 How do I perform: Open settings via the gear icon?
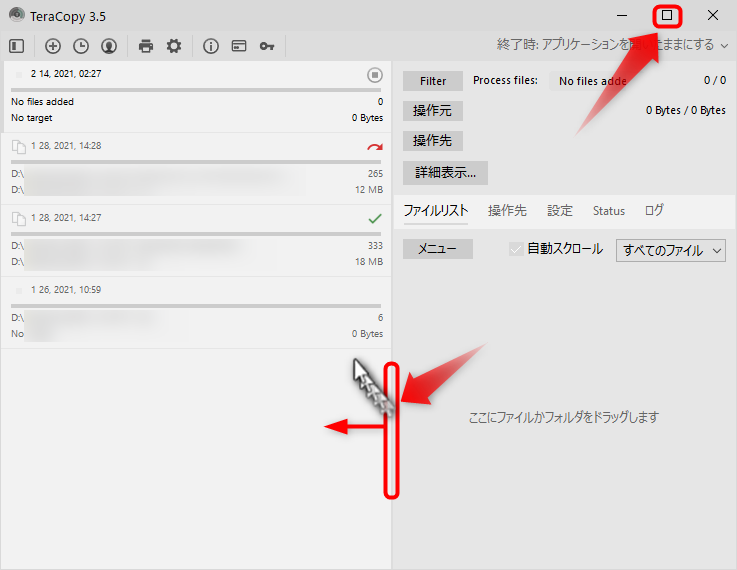pos(174,46)
